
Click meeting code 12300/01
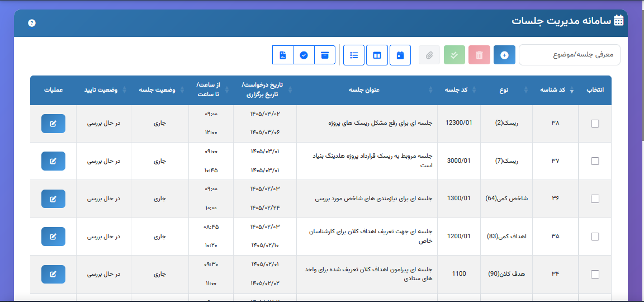(459, 123)
